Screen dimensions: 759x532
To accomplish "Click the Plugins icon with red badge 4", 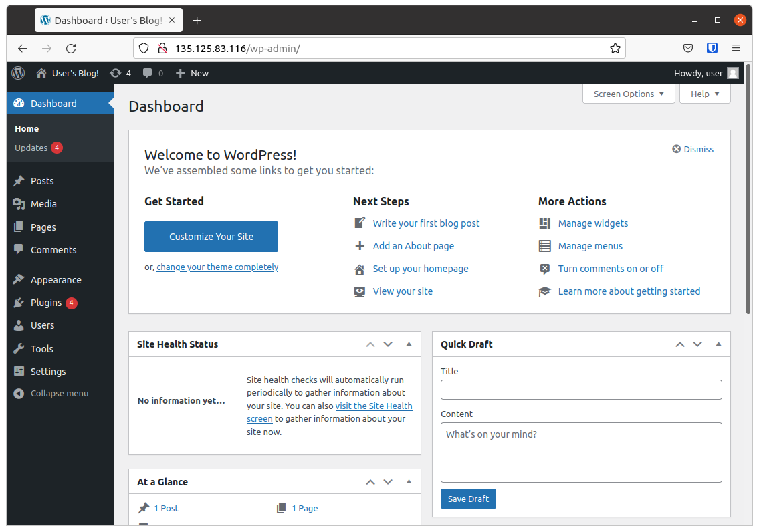I will [x=20, y=302].
